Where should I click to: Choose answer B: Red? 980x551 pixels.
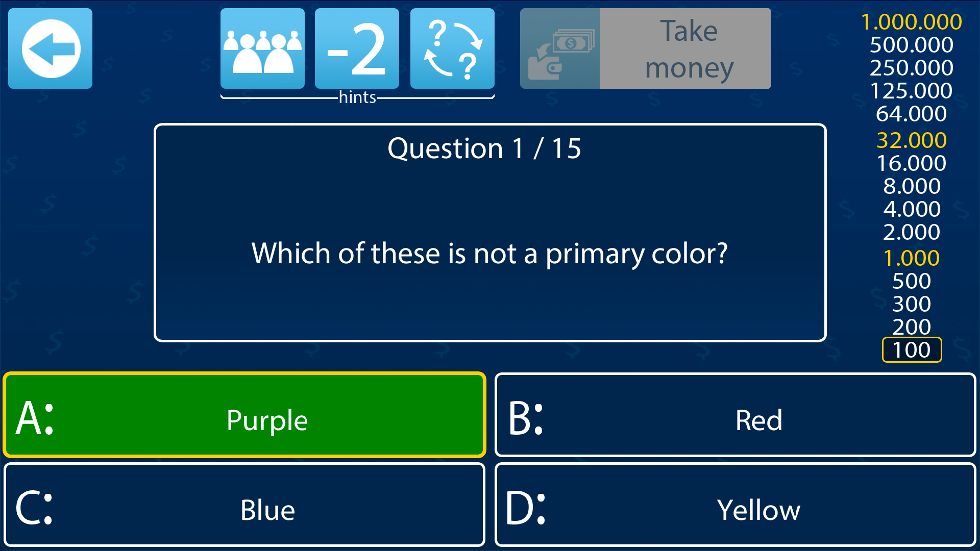click(735, 415)
